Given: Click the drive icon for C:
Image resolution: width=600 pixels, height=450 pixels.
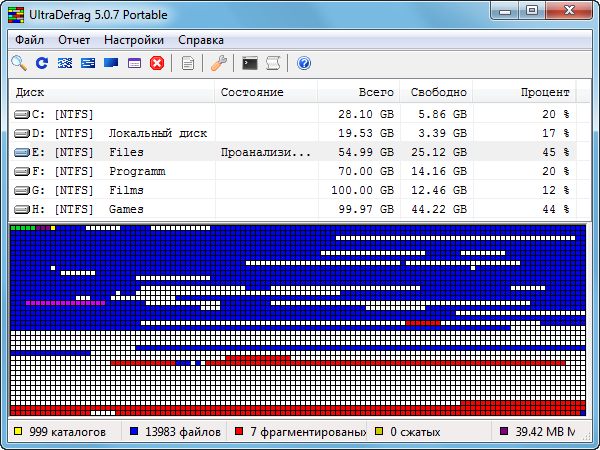Looking at the screenshot, I should pos(22,114).
